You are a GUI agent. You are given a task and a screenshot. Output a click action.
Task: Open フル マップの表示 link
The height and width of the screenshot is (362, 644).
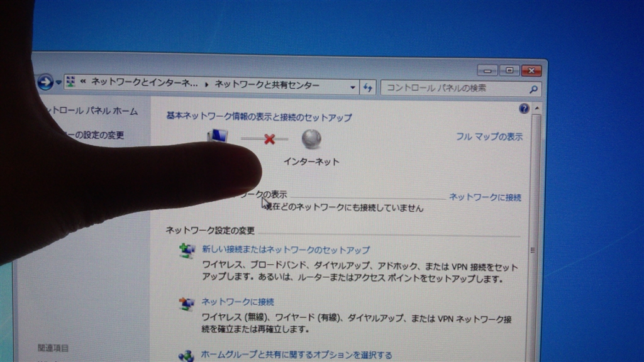489,136
